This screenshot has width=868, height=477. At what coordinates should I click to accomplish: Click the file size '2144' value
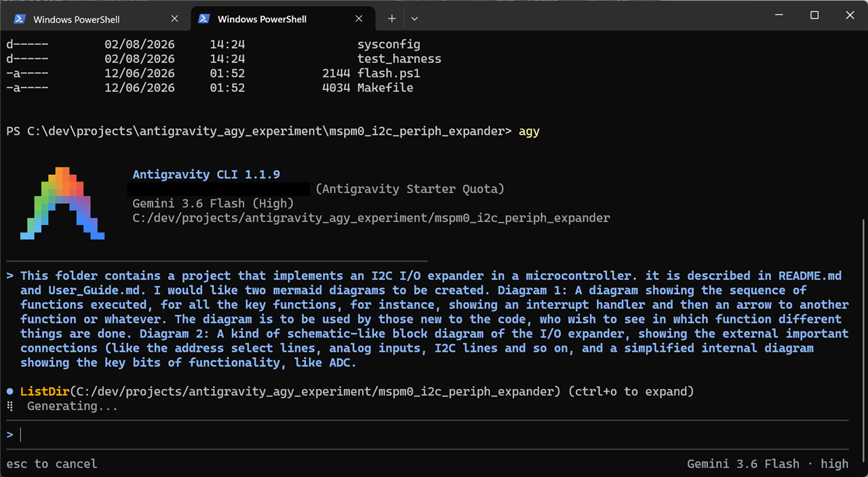(336, 73)
